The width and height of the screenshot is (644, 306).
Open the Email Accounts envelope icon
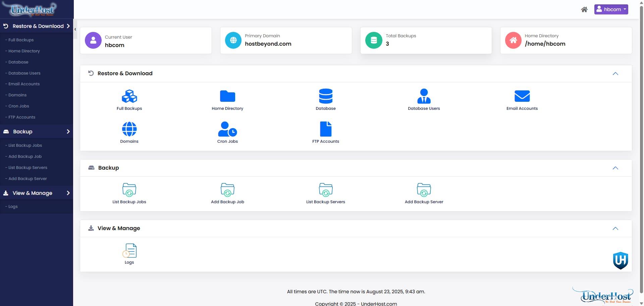tap(522, 96)
